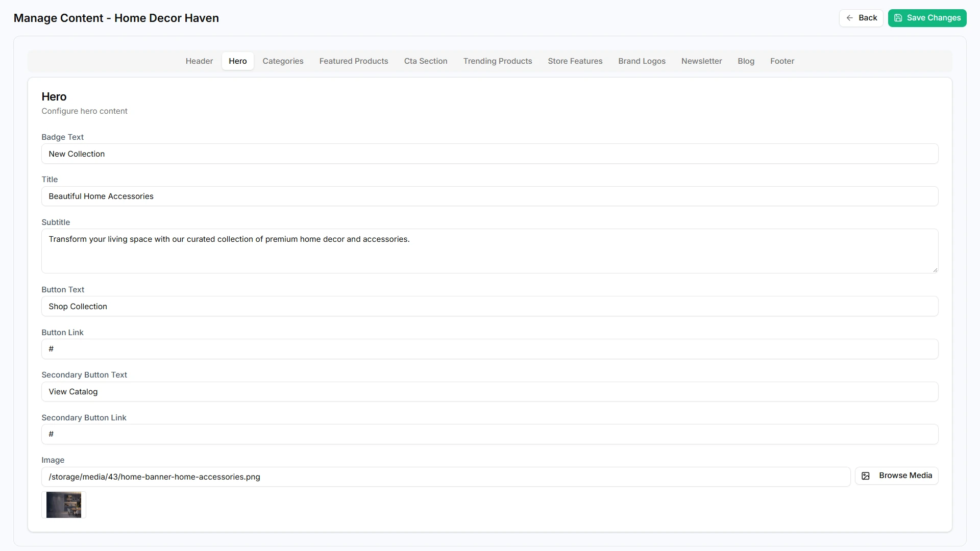Click the hero banner image thumbnail
Viewport: 980px width, 551px height.
pyautogui.click(x=64, y=505)
